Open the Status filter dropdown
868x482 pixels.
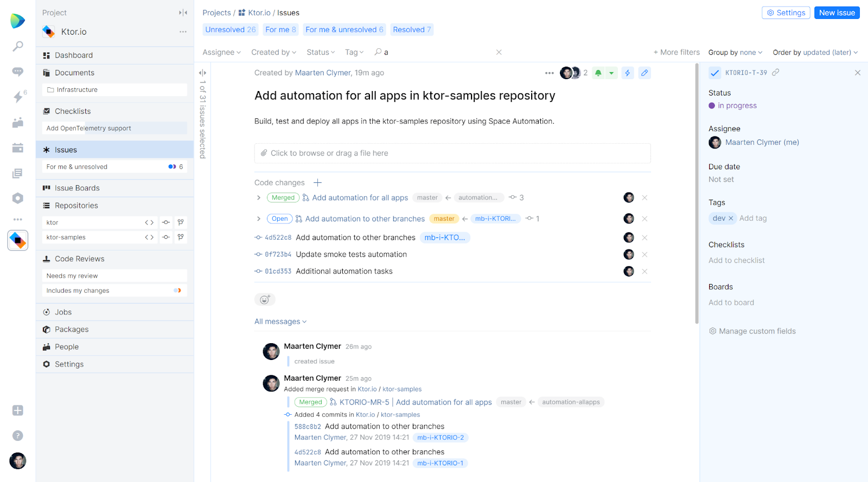coord(321,52)
